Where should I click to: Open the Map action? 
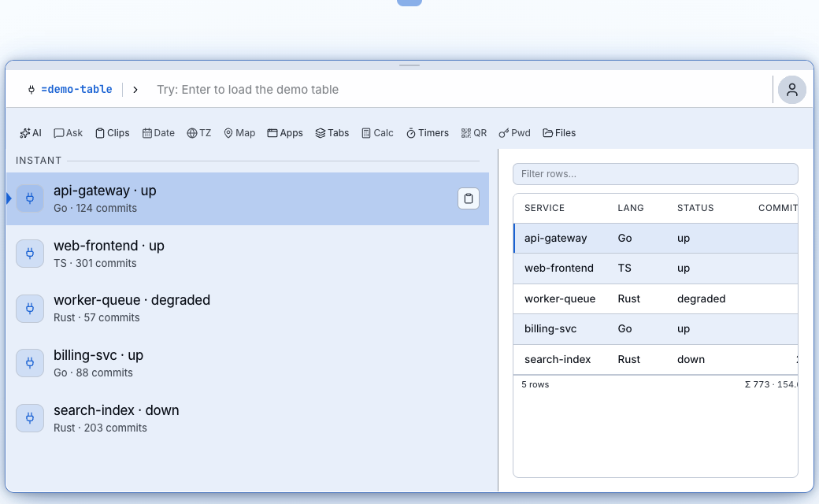(239, 133)
